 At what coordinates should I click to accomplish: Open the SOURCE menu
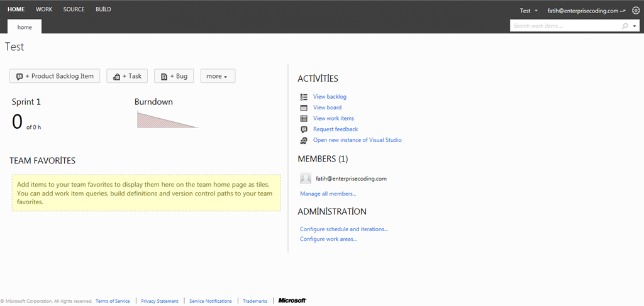(74, 9)
